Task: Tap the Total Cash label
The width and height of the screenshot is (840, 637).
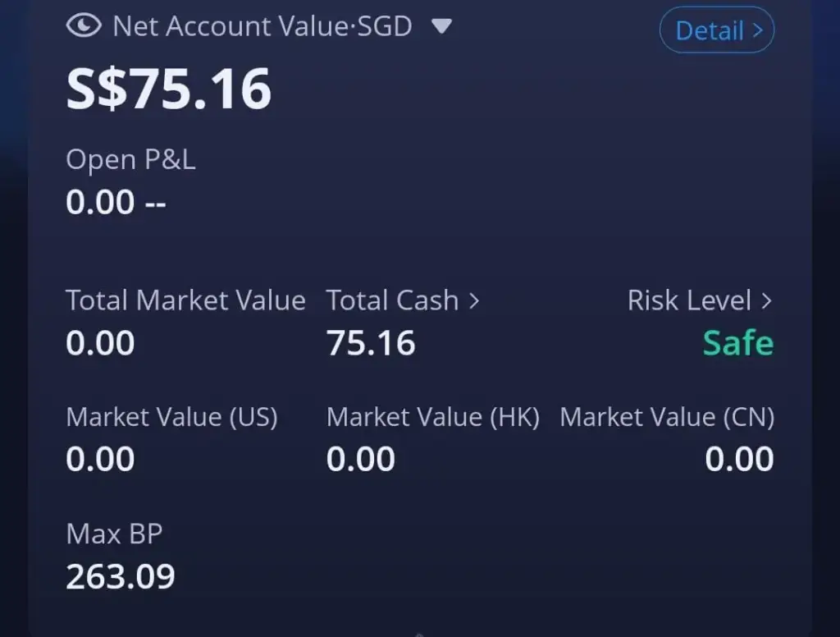Action: 393,300
